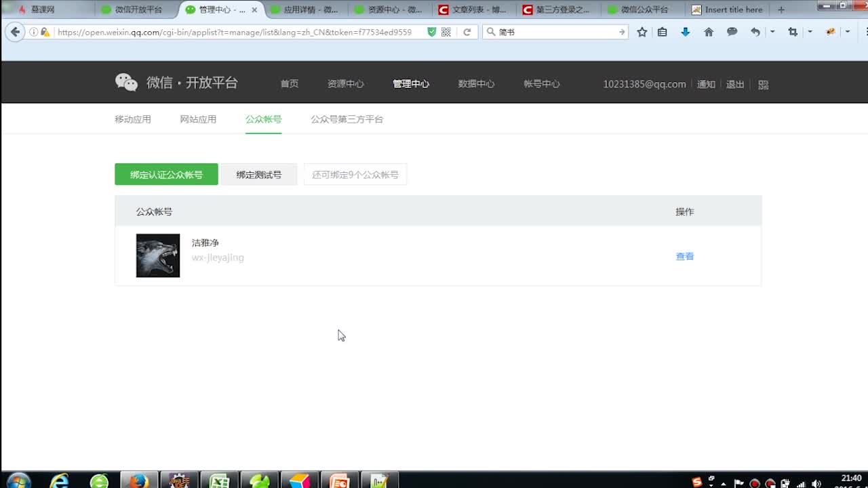Select the 网站应用 sub-tab
The image size is (868, 488).
(x=198, y=119)
